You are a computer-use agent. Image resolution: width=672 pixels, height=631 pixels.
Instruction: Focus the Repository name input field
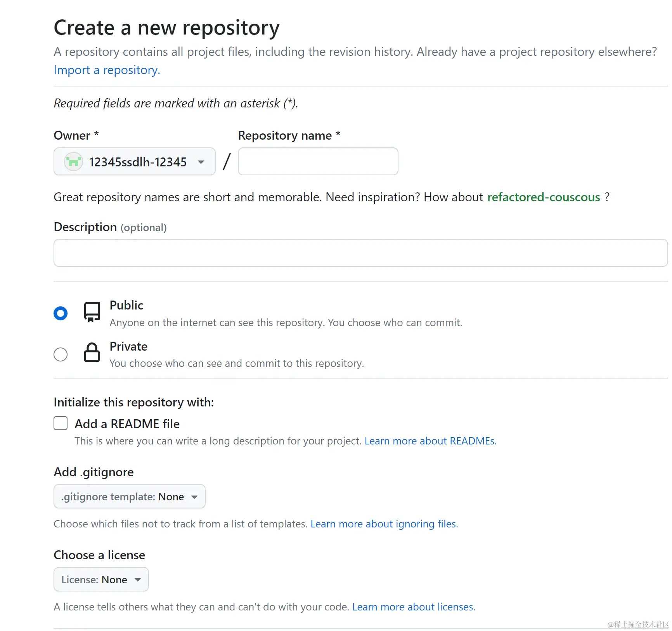318,162
